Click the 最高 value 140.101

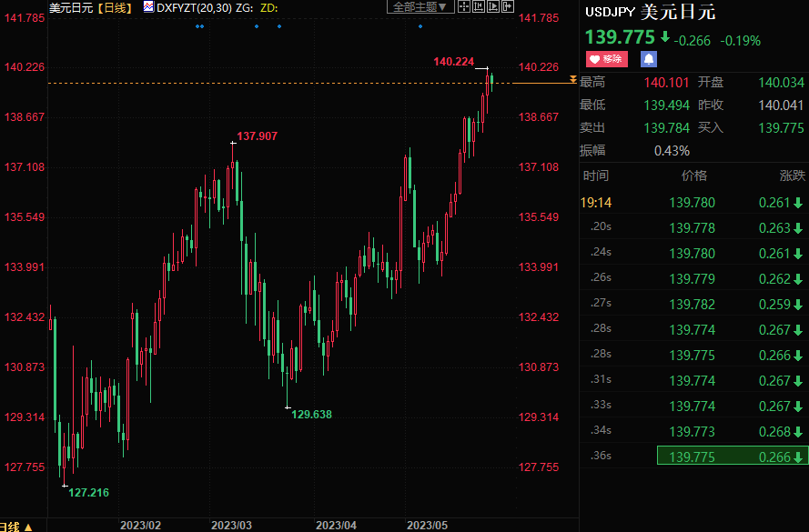(667, 83)
